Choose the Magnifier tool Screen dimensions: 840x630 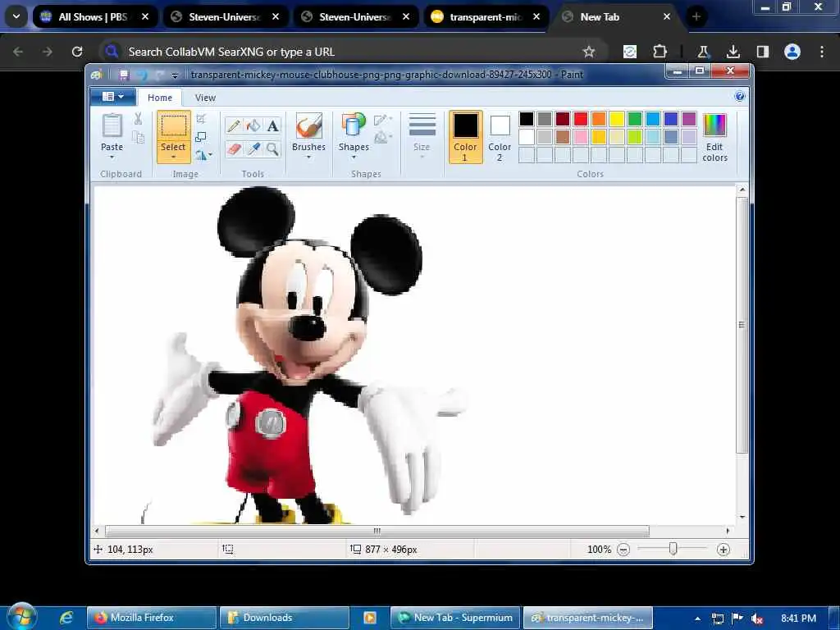[x=272, y=148]
